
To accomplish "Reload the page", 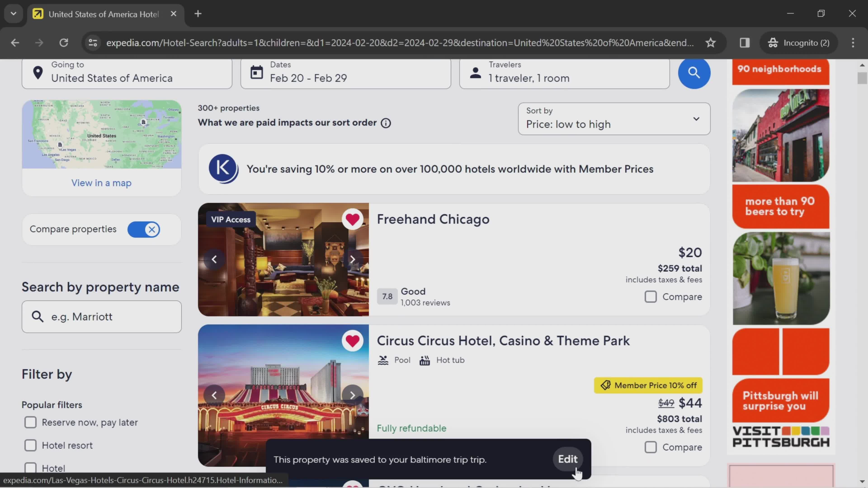I will (64, 43).
